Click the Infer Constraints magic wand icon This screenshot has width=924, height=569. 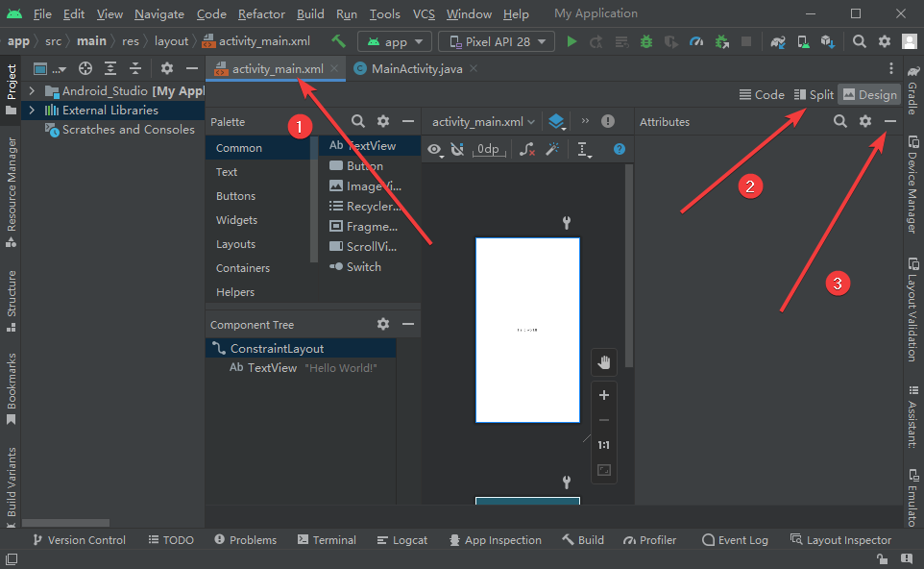coord(552,149)
